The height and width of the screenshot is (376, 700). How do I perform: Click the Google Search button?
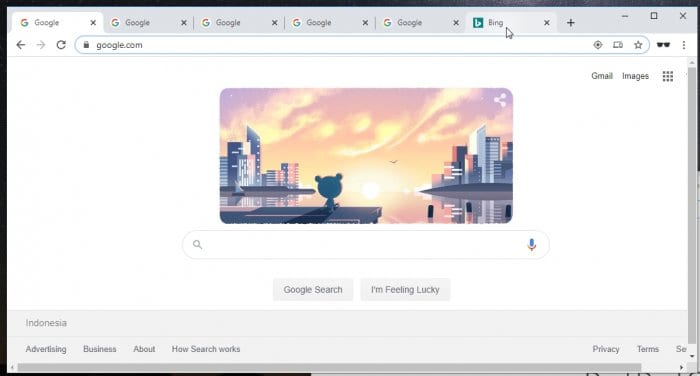pos(313,290)
